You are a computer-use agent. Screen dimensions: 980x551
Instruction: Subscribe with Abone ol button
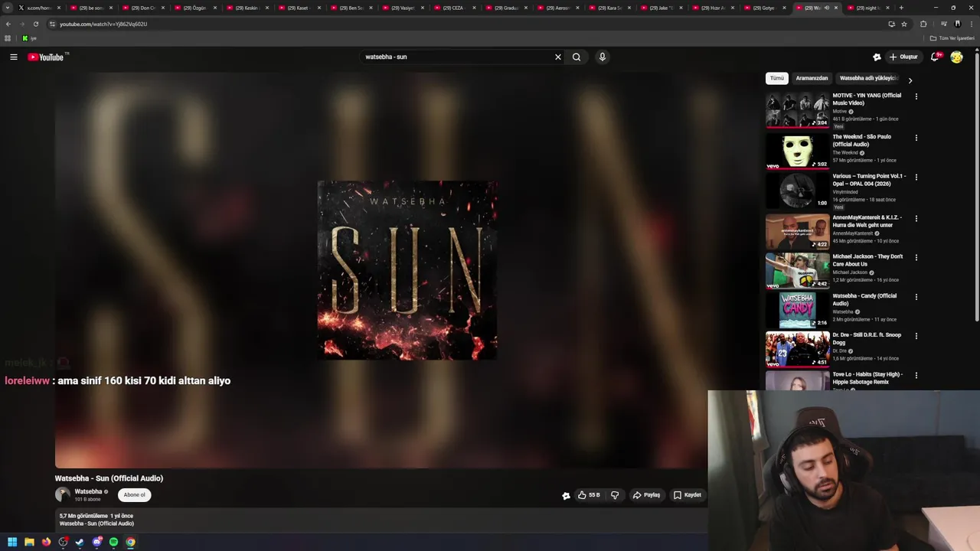134,495
